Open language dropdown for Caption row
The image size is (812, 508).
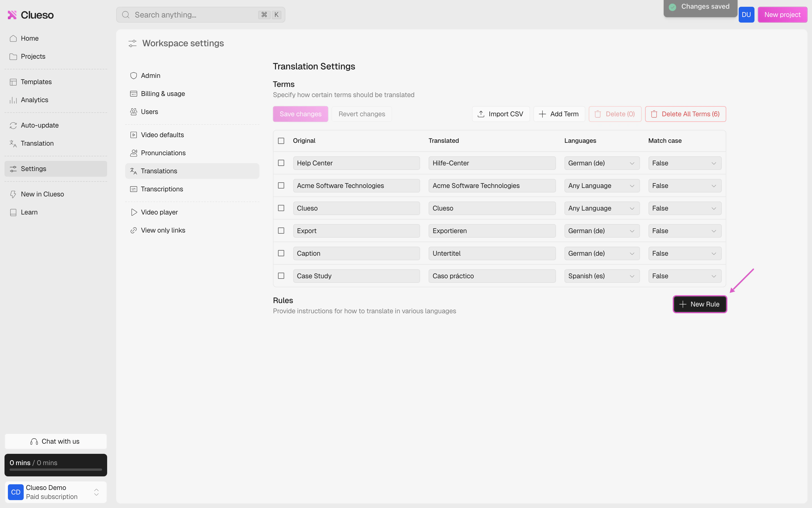pyautogui.click(x=602, y=253)
